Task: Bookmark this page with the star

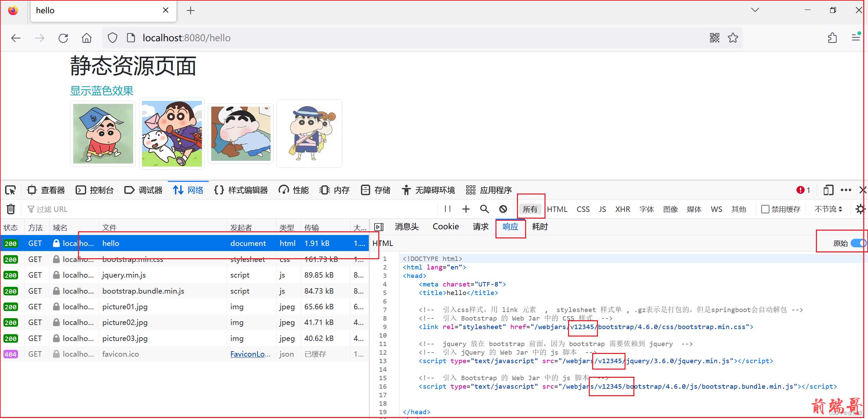Action: tap(733, 38)
